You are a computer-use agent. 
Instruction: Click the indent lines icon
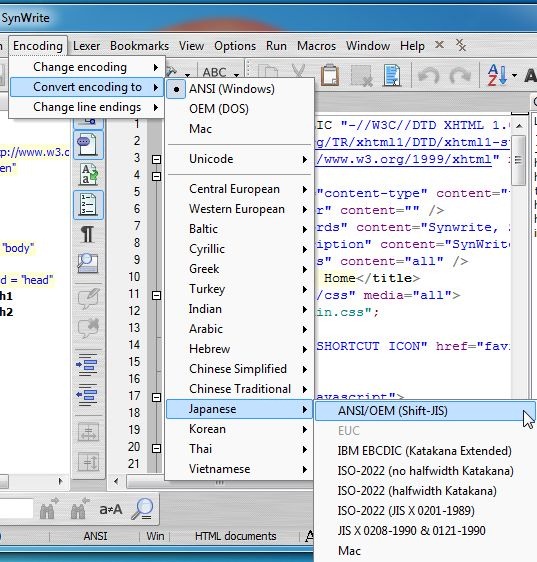pyautogui.click(x=87, y=365)
